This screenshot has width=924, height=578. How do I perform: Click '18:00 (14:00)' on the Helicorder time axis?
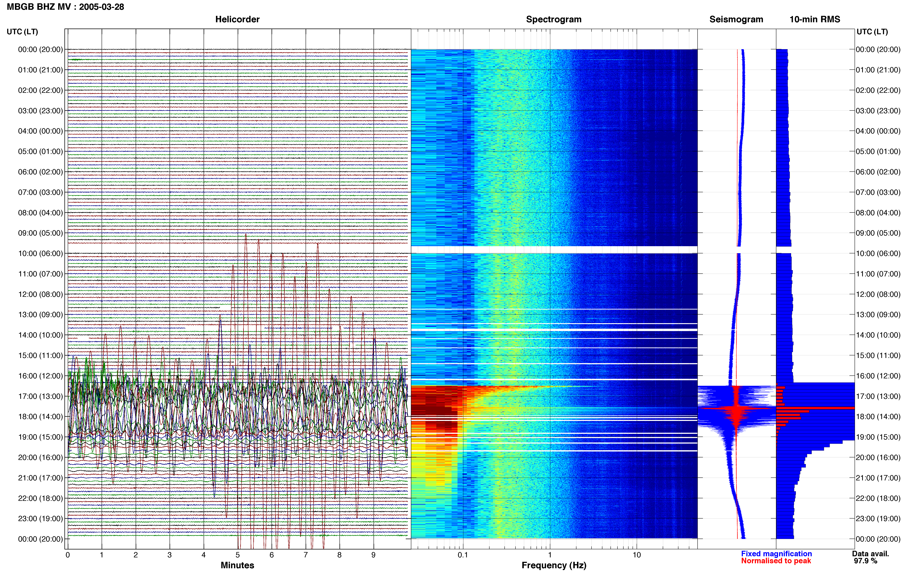pyautogui.click(x=41, y=417)
